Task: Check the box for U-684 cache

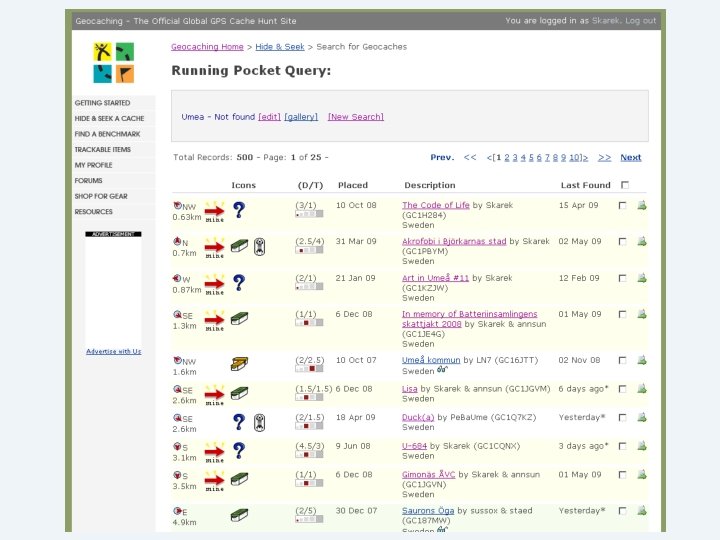Action: [623, 446]
